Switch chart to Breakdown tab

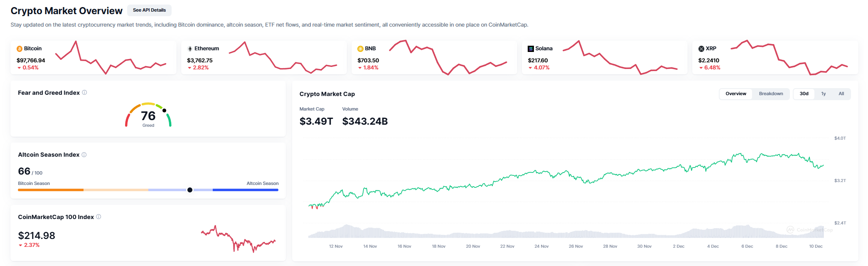[x=771, y=94]
